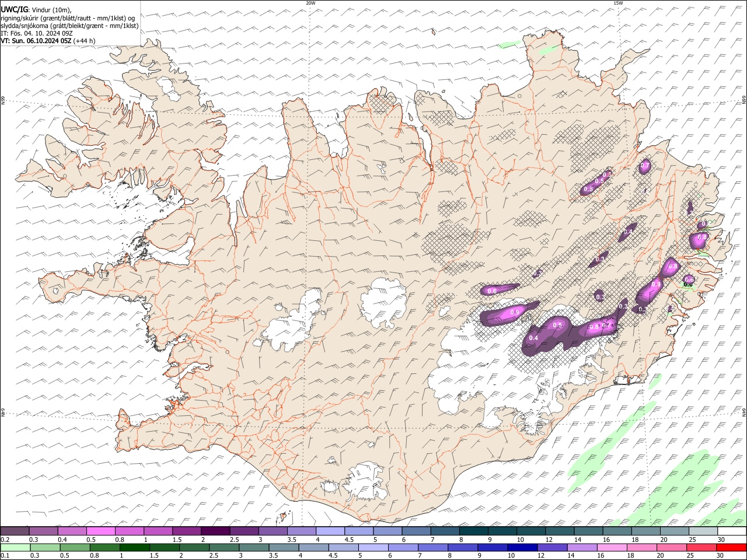The image size is (747, 560).
Task: Select the bright red 30 swatch, bottom legend row
Action: point(731,547)
